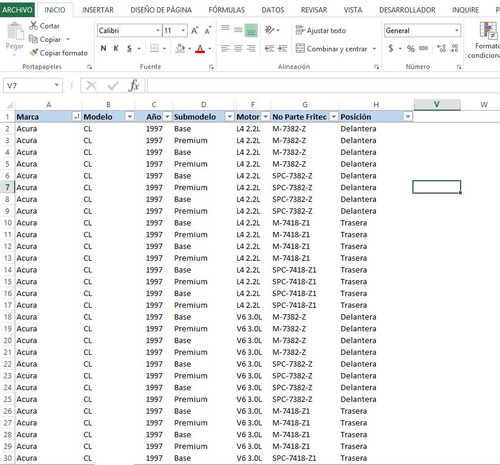Align text to middle of cell
The width and height of the screenshot is (500, 465).
pos(238,30)
